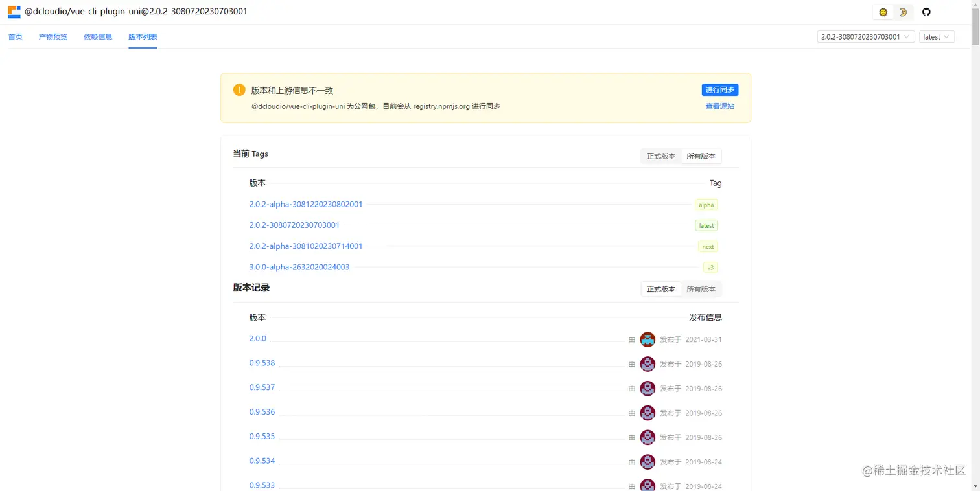Open version 2.0.2-alpha-3081220230802001
This screenshot has width=980, height=491.
pos(306,204)
